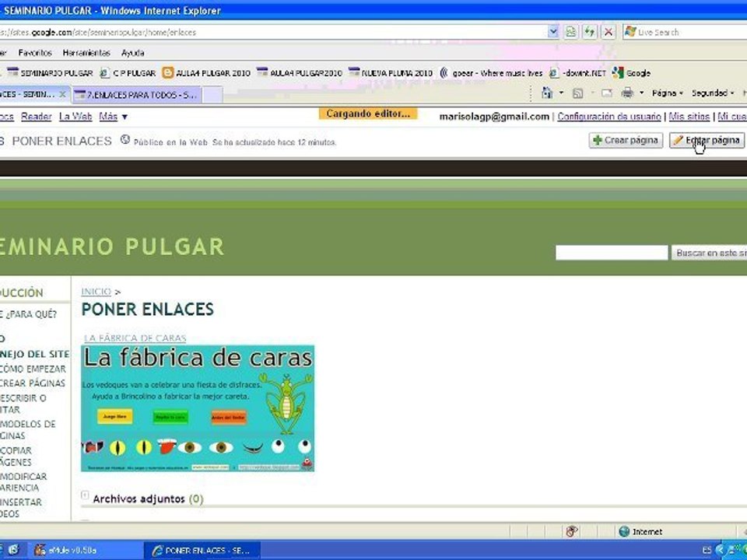The width and height of the screenshot is (747, 560).
Task: Click the Print icon
Action: (x=627, y=93)
